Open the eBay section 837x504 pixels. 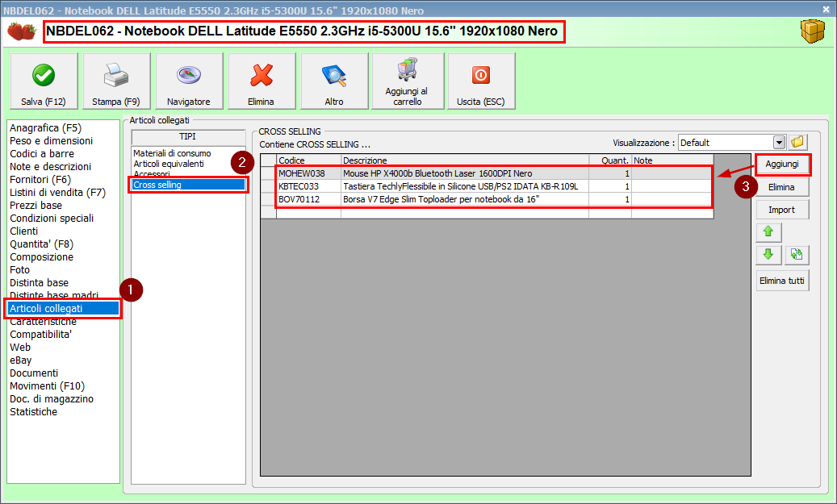(x=21, y=360)
